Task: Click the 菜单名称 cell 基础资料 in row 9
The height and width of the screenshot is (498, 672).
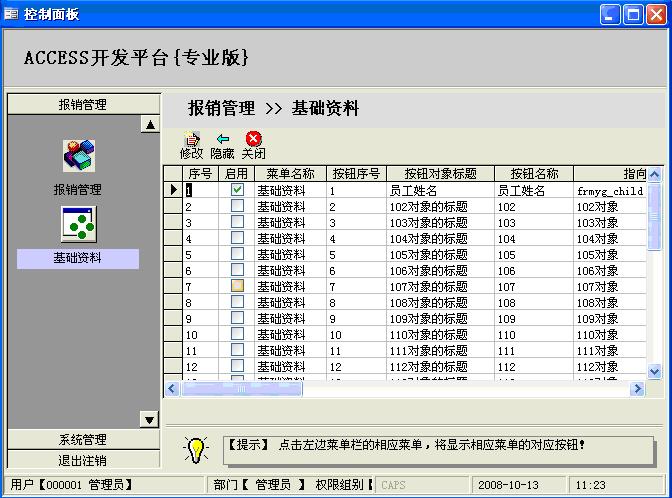Action: 290,318
